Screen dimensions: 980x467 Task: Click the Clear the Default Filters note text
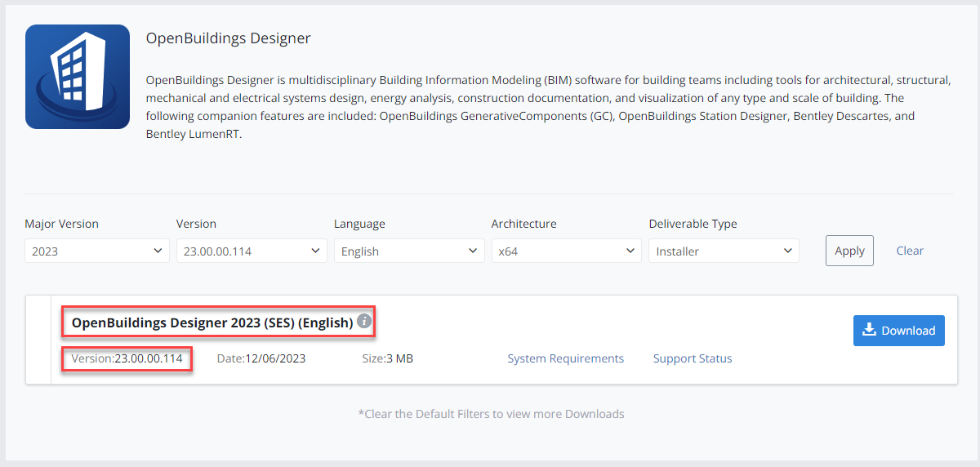point(491,414)
